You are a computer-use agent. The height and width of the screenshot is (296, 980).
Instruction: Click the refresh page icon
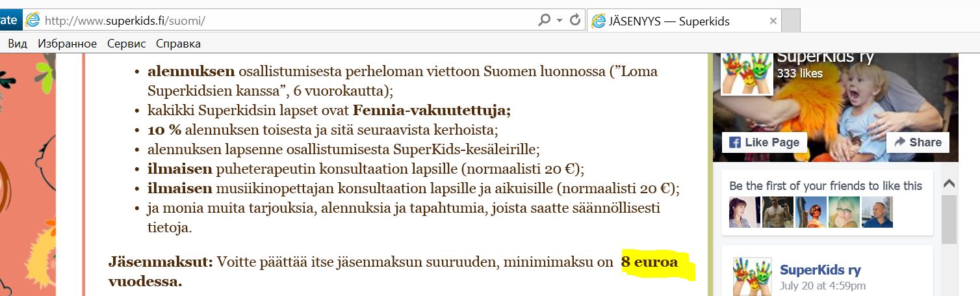[x=574, y=21]
